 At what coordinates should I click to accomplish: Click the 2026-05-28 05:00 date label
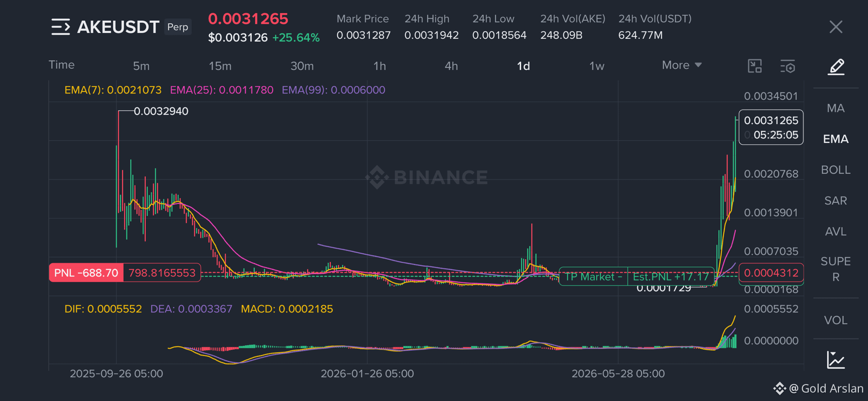coord(618,374)
